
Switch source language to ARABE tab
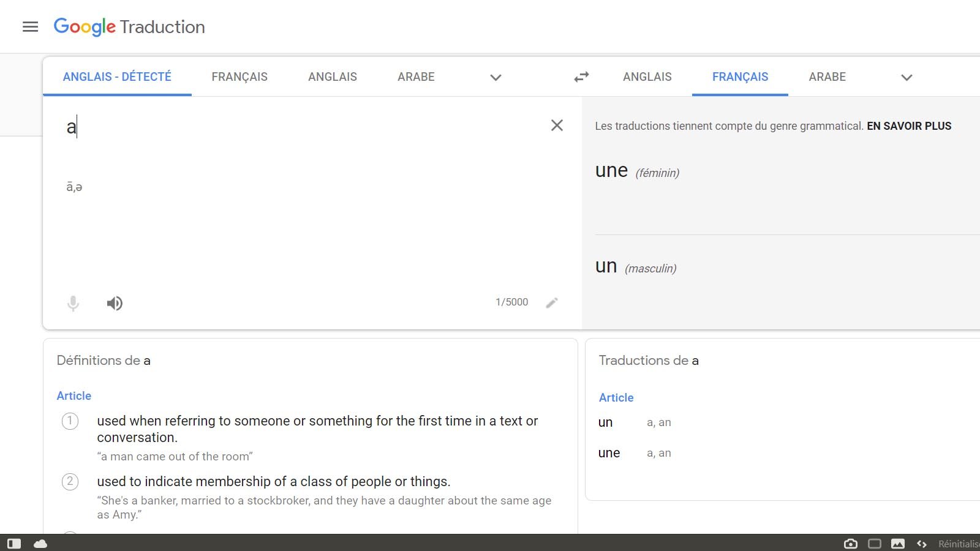(x=416, y=77)
